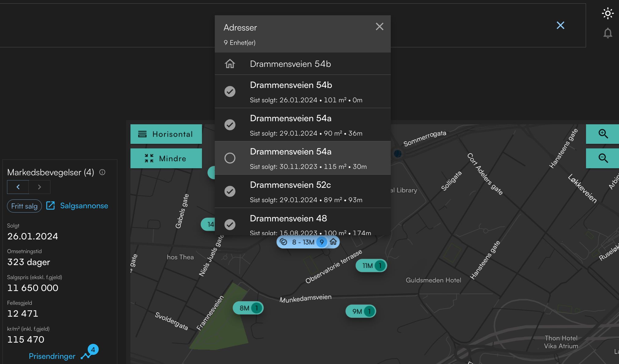The image size is (619, 364).
Task: Select the unchecked Drammensveien 54a 115 m² entry
Action: 230,158
